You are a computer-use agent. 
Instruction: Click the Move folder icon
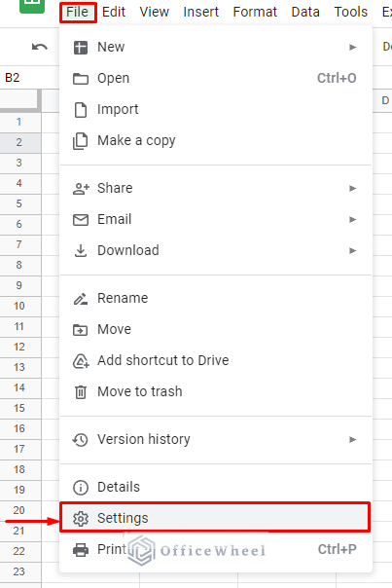click(x=80, y=330)
